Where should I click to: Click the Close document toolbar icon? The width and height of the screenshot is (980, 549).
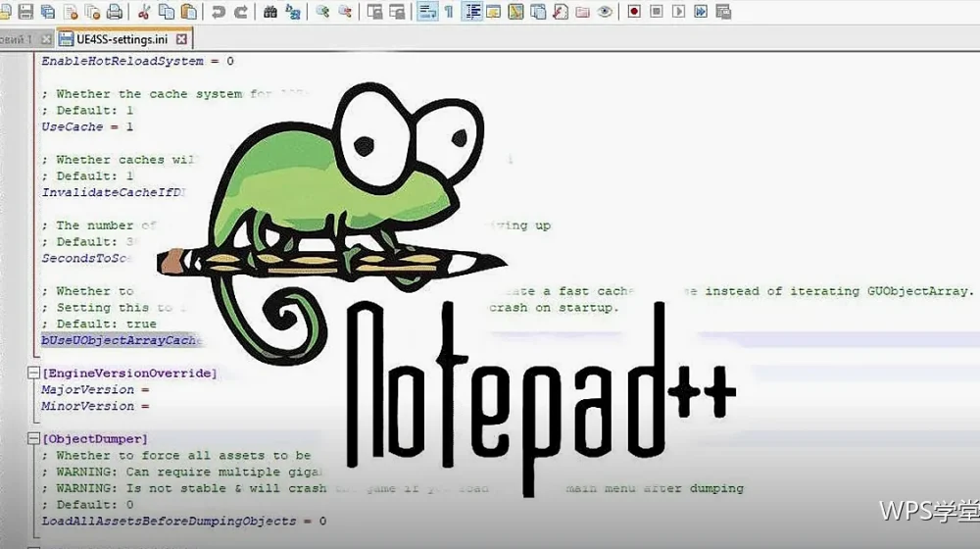click(70, 11)
